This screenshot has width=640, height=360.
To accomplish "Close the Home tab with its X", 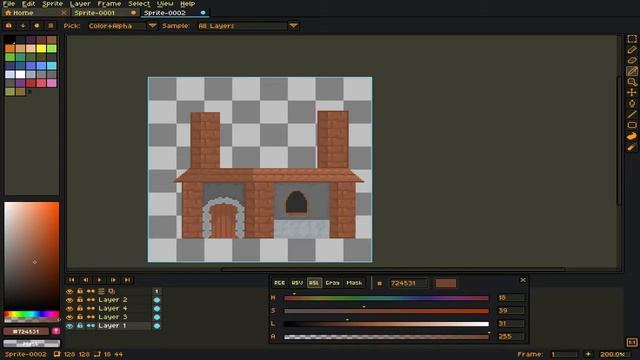I will [x=64, y=13].
